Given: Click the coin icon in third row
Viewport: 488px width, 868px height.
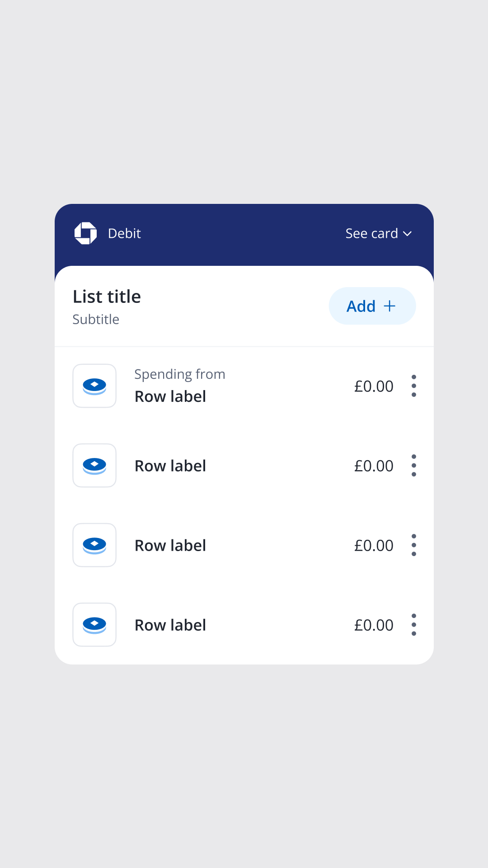Looking at the screenshot, I should coord(94,545).
